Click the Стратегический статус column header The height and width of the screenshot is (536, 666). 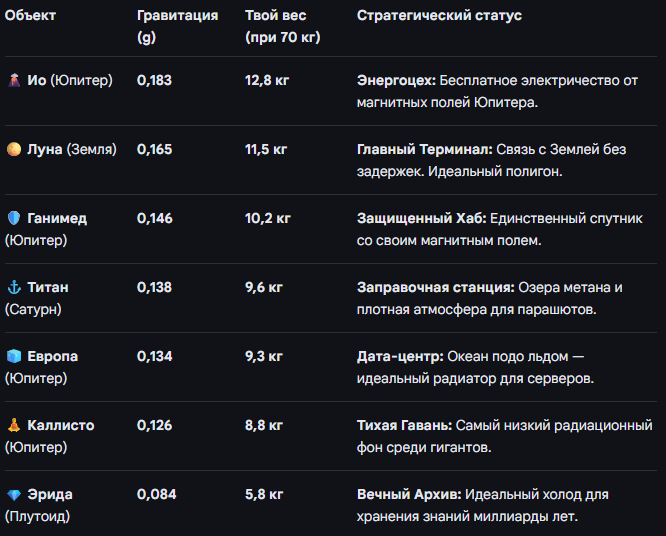pyautogui.click(x=439, y=16)
